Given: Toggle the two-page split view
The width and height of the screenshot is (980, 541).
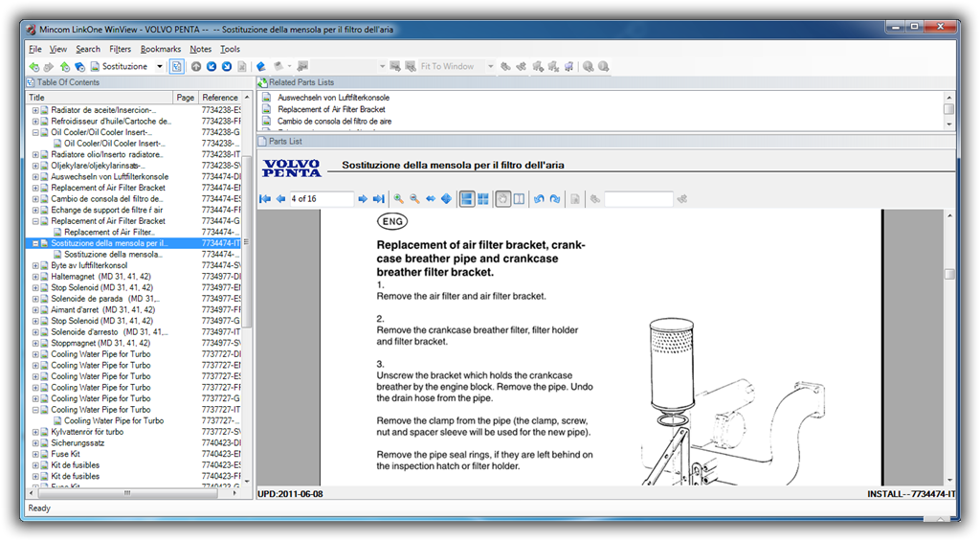Looking at the screenshot, I should click(x=519, y=199).
